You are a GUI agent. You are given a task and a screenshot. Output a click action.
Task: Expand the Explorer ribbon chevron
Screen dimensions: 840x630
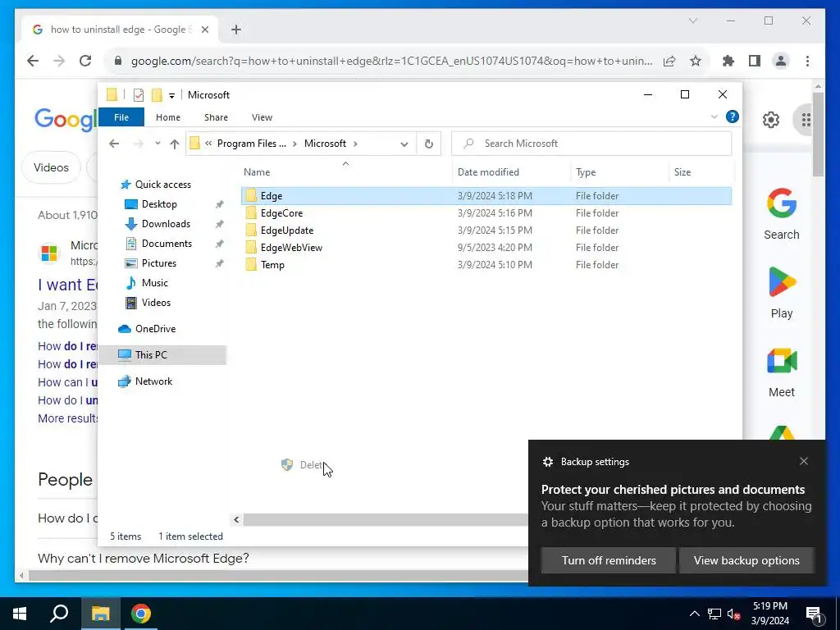click(x=714, y=116)
